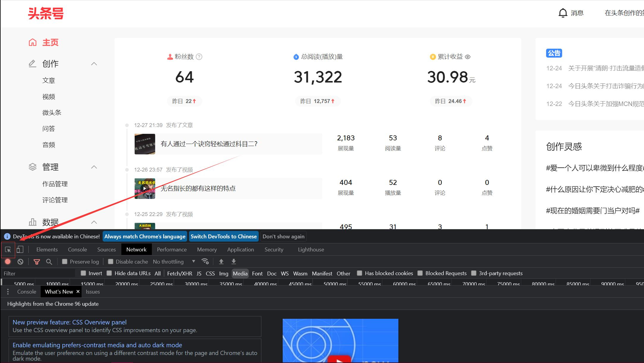This screenshot has height=363, width=644.
Task: Clear the network log icon
Action: click(x=20, y=261)
